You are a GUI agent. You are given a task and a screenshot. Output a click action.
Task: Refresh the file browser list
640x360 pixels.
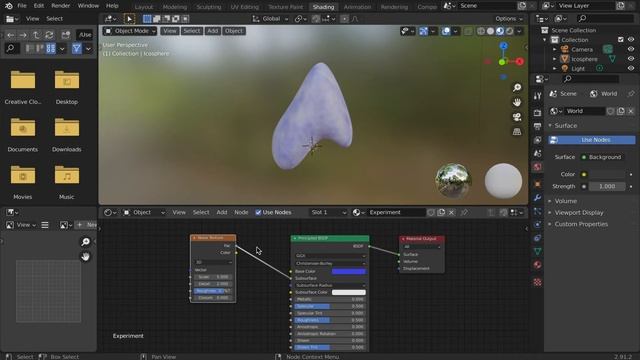tap(49, 35)
